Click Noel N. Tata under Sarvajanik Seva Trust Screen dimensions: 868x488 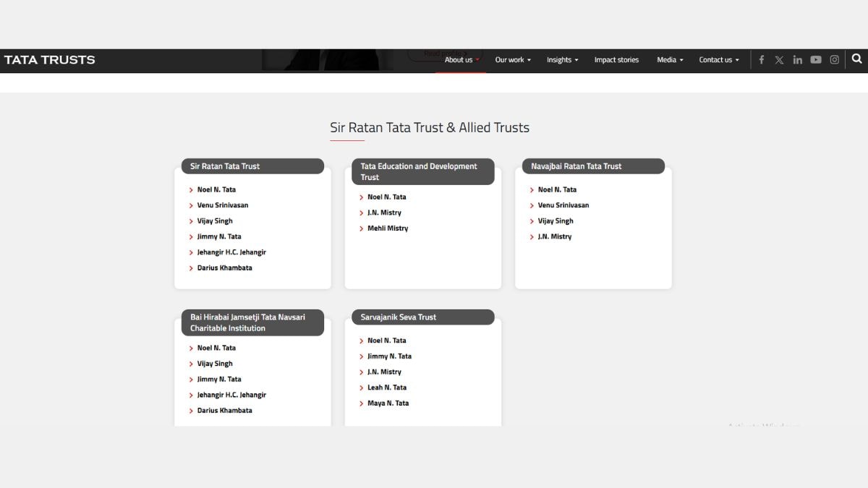coord(387,341)
